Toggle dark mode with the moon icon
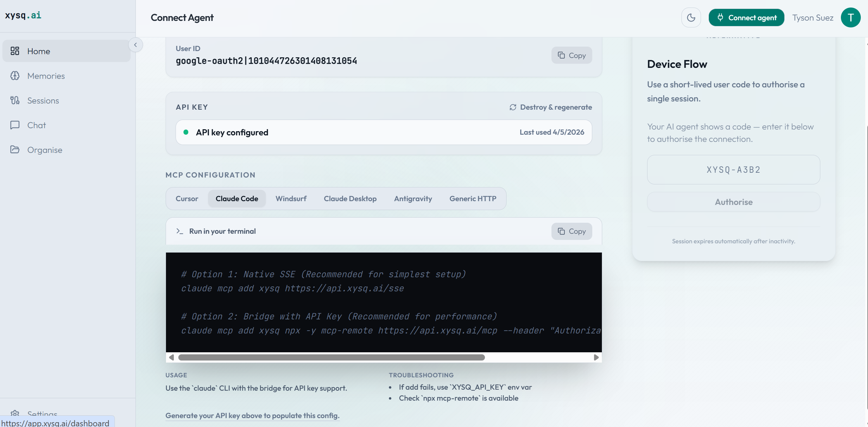This screenshot has height=427, width=868. (691, 17)
